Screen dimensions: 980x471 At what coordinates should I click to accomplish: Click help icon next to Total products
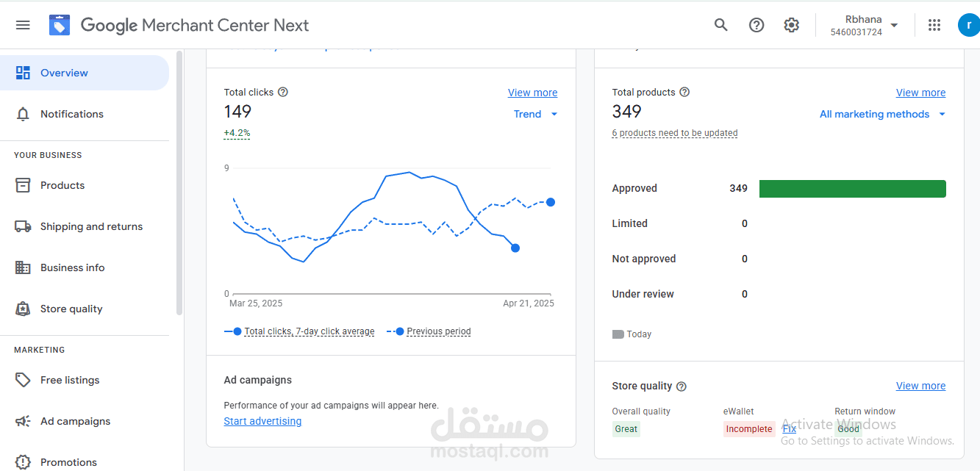[684, 92]
